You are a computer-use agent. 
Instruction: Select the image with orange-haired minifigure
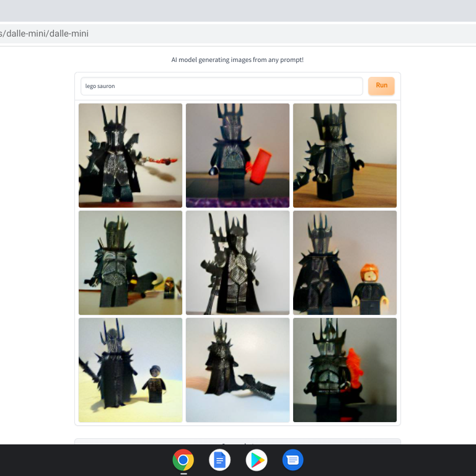[x=345, y=263]
